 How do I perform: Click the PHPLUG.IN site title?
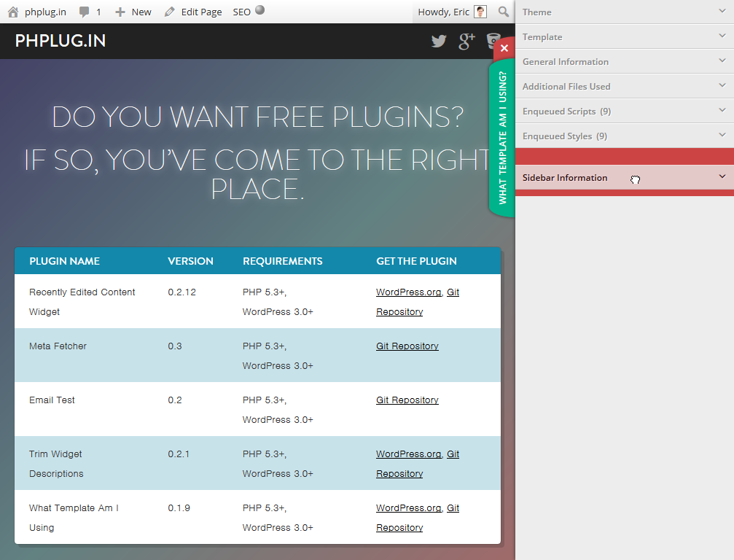(x=60, y=41)
